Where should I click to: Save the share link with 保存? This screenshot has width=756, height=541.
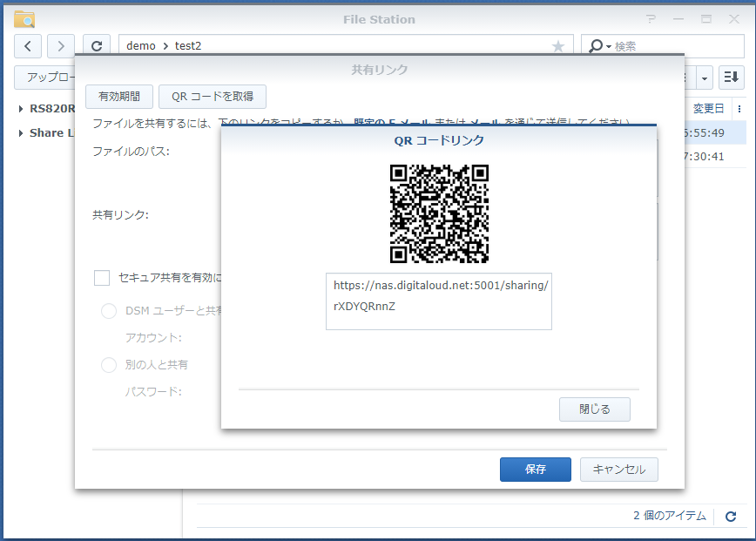(535, 470)
